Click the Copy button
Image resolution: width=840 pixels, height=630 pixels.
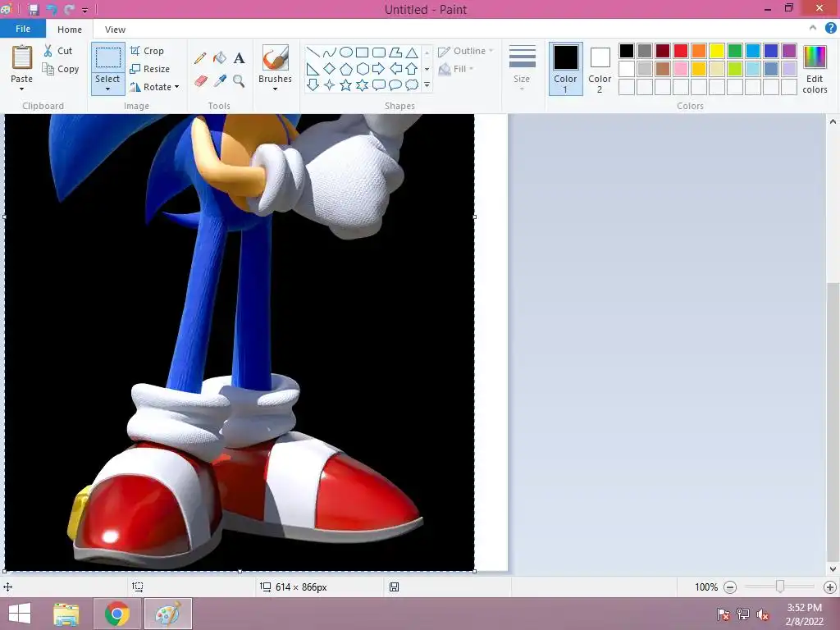coord(61,69)
